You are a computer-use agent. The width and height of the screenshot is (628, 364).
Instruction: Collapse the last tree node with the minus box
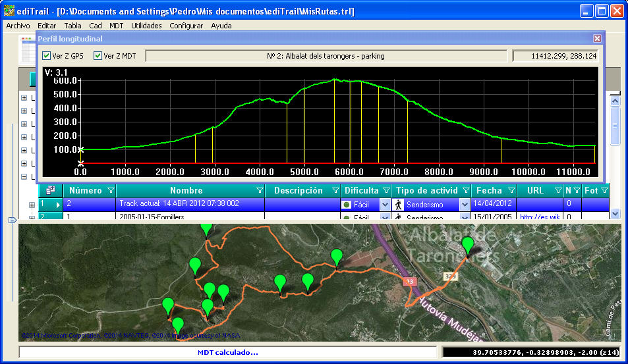coord(24,176)
